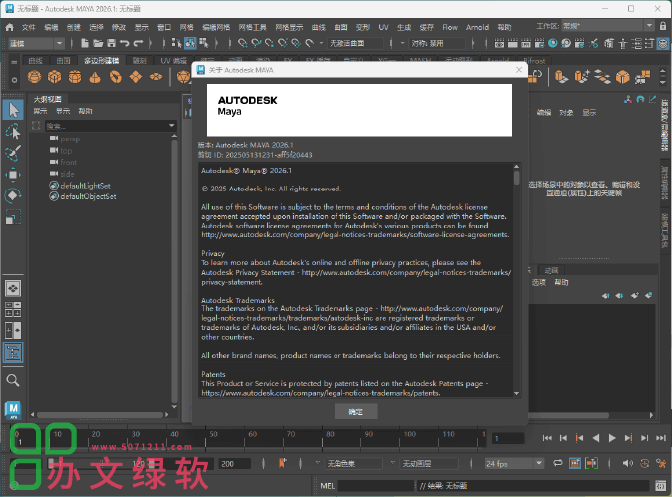The image size is (672, 497).
Task: Toggle snap to curves magnet icon
Action: pos(256,43)
